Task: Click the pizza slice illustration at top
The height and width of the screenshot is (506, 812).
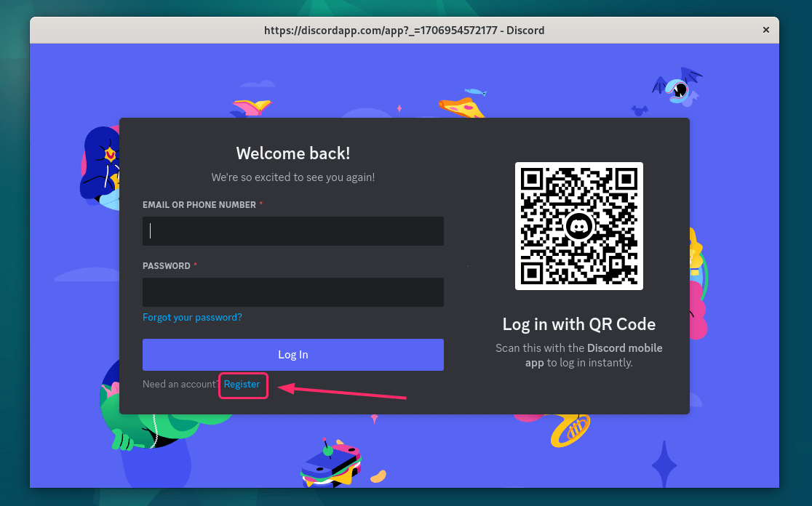Action: tap(463, 107)
